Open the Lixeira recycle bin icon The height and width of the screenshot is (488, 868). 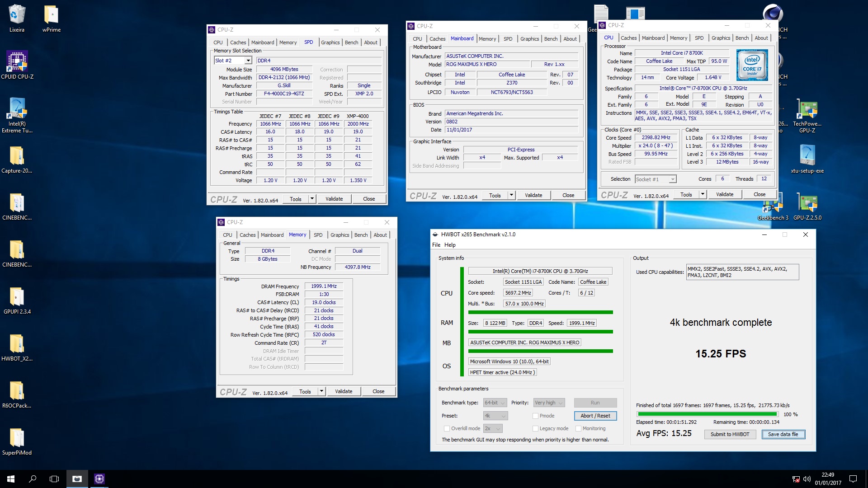click(x=17, y=14)
